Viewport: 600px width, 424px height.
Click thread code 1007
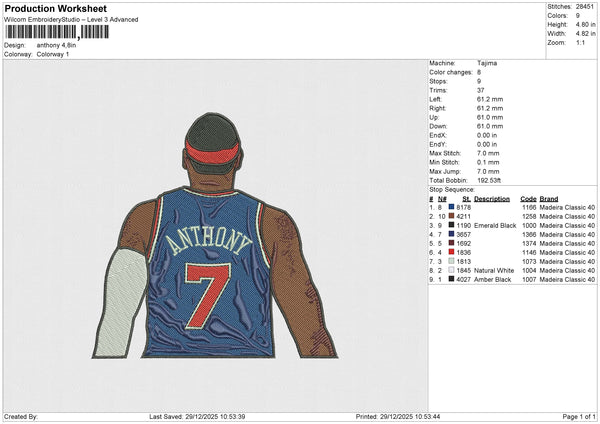tap(529, 280)
